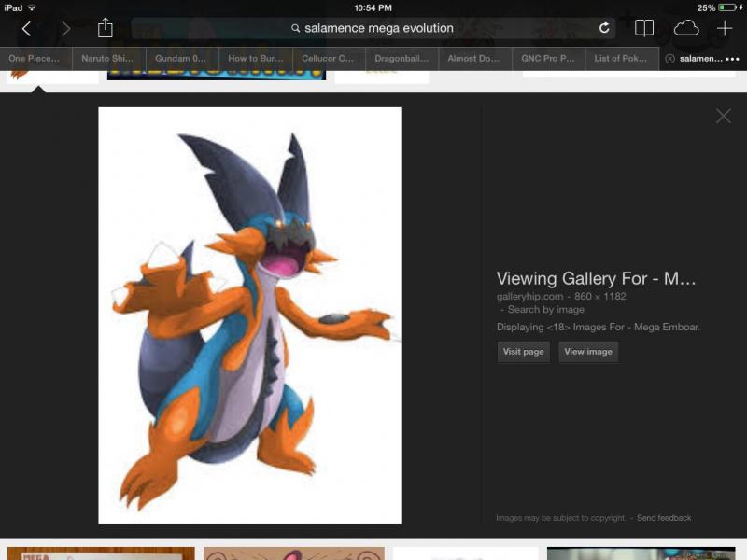Tap the Safari forward arrow
747x560 pixels.
click(65, 29)
